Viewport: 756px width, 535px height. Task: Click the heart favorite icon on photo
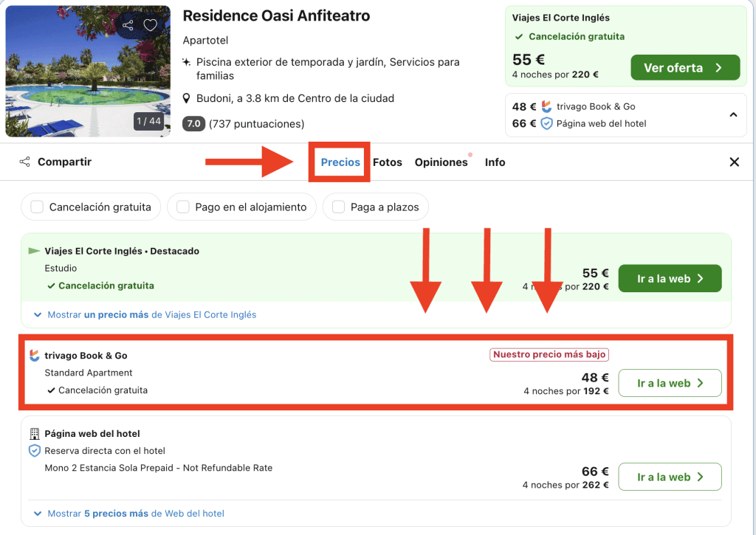tap(150, 26)
